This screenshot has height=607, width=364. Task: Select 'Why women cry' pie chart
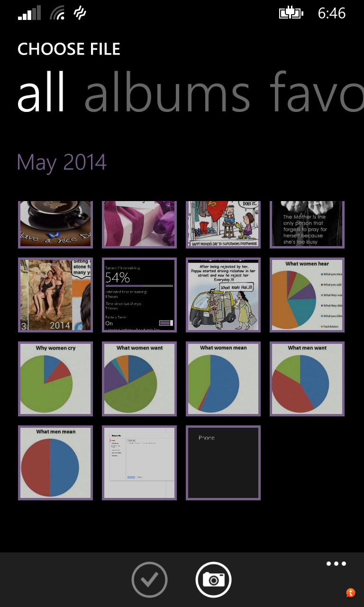(55, 379)
